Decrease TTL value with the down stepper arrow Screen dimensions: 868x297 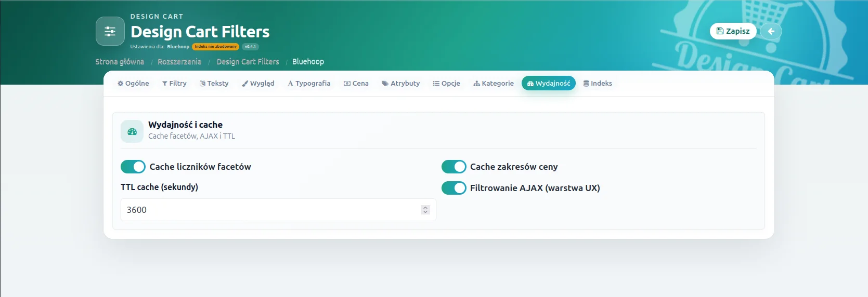(x=425, y=212)
